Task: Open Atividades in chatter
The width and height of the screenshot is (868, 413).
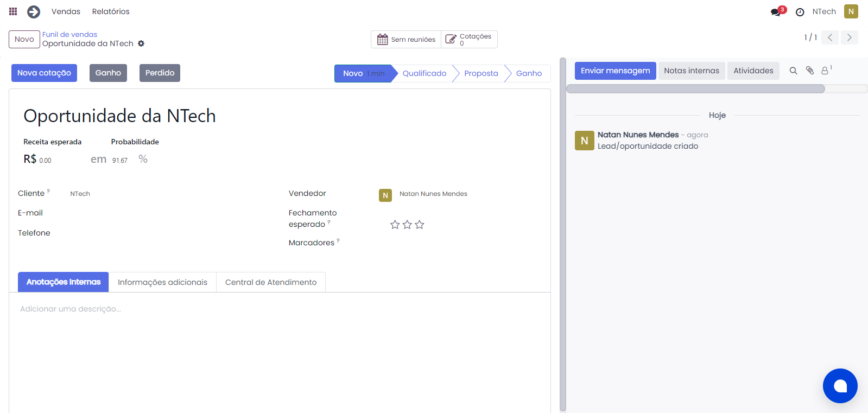Action: tap(753, 71)
